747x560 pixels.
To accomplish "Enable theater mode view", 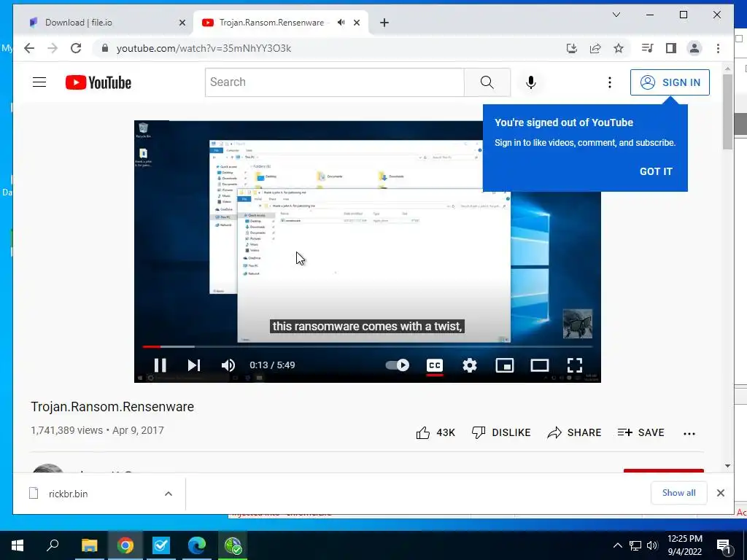I will pyautogui.click(x=540, y=365).
